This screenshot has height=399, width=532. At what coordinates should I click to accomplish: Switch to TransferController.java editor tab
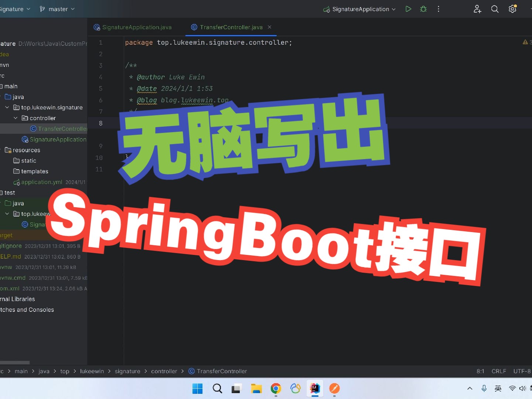tap(227, 27)
